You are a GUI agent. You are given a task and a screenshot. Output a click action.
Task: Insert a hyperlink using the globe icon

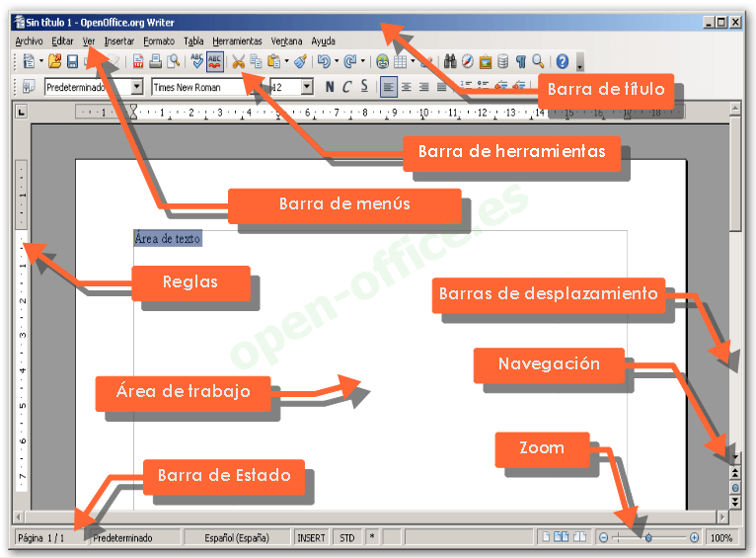(x=382, y=62)
